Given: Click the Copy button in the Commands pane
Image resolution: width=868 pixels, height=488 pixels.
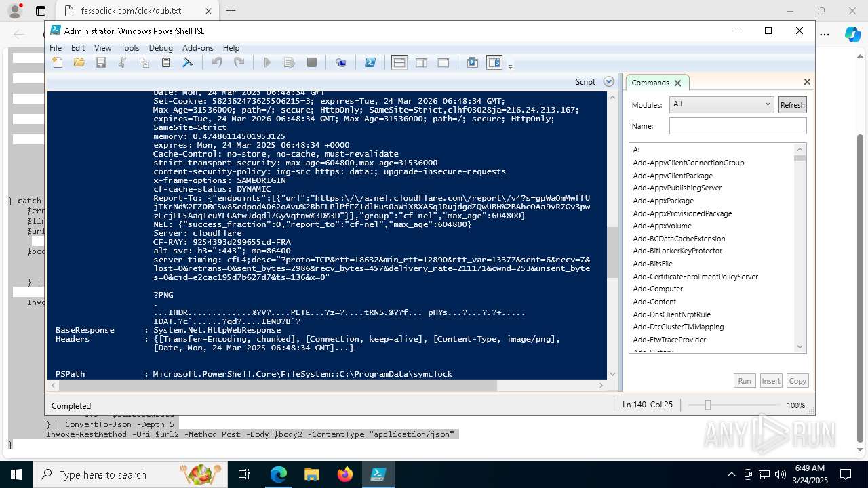Looking at the screenshot, I should (x=797, y=381).
